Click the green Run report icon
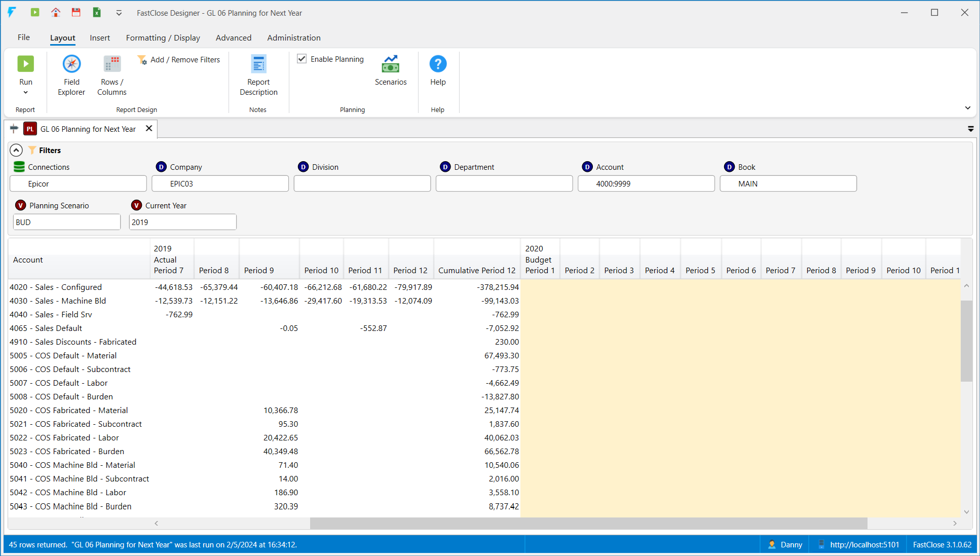This screenshot has height=556, width=980. pos(26,64)
